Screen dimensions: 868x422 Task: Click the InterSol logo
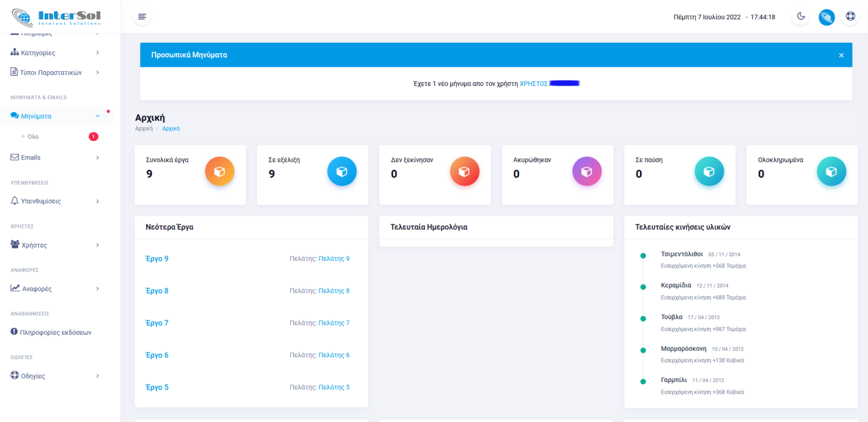(x=56, y=17)
